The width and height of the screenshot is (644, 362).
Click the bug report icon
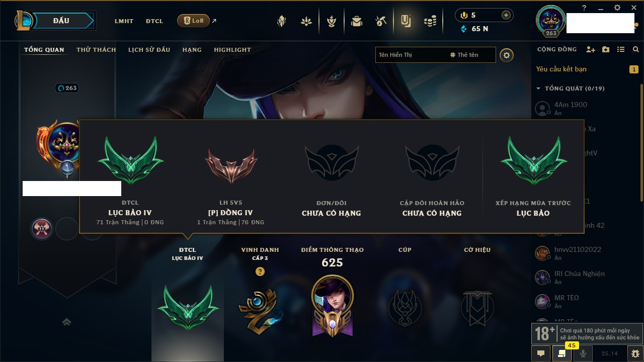pos(635,353)
